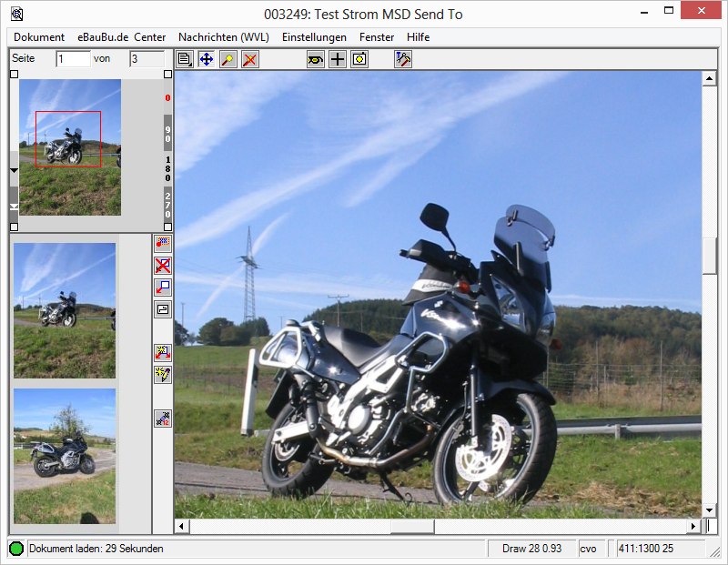Click bottom-left corner handle of preview pane
The image size is (728, 565).
[x=14, y=227]
